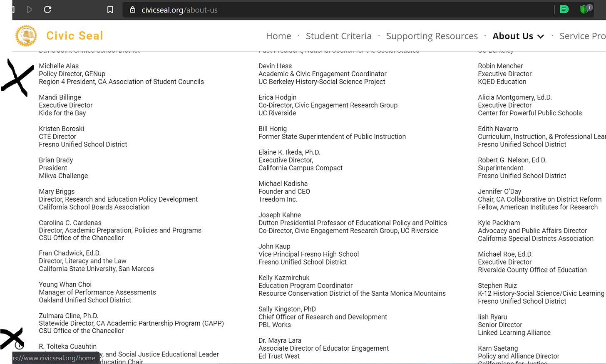Click Center for Powerful Public Schools text
The image size is (606, 364).
click(530, 113)
